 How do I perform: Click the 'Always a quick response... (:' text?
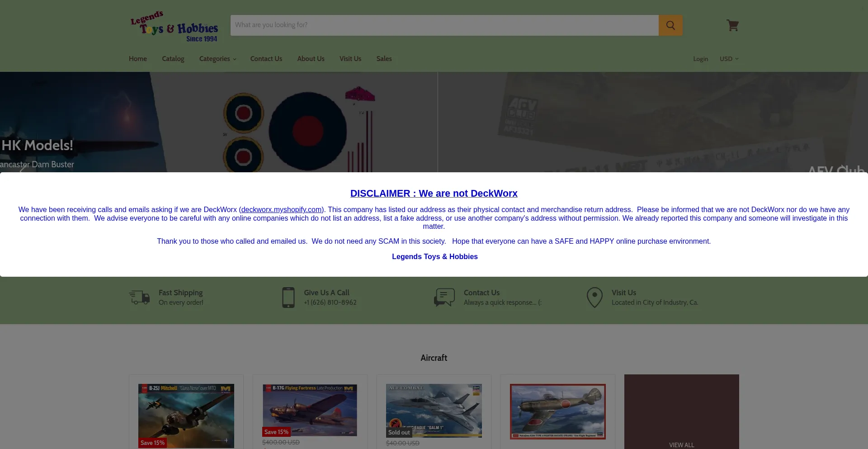point(503,302)
